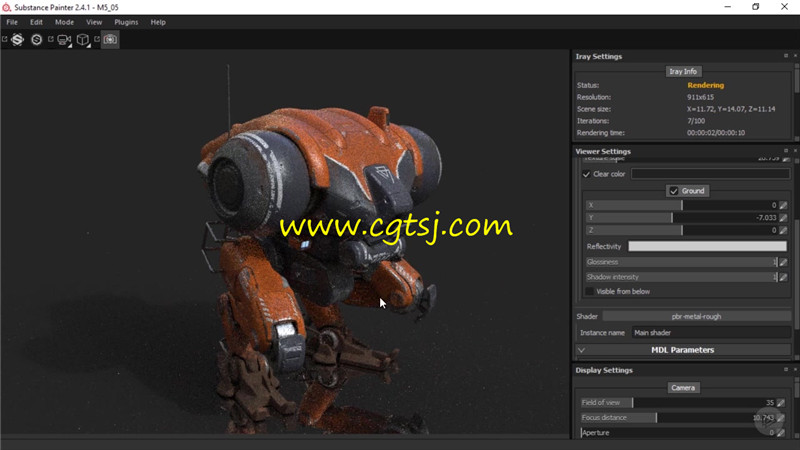Image resolution: width=800 pixels, height=450 pixels.
Task: Click the Substance Source hexagon icon
Action: (36, 39)
